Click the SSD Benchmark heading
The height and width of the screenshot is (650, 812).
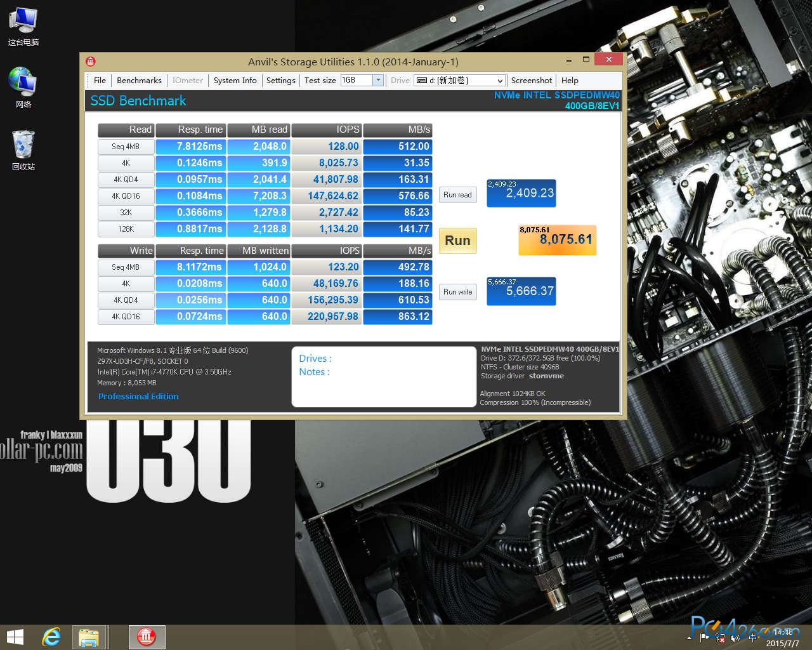[138, 101]
